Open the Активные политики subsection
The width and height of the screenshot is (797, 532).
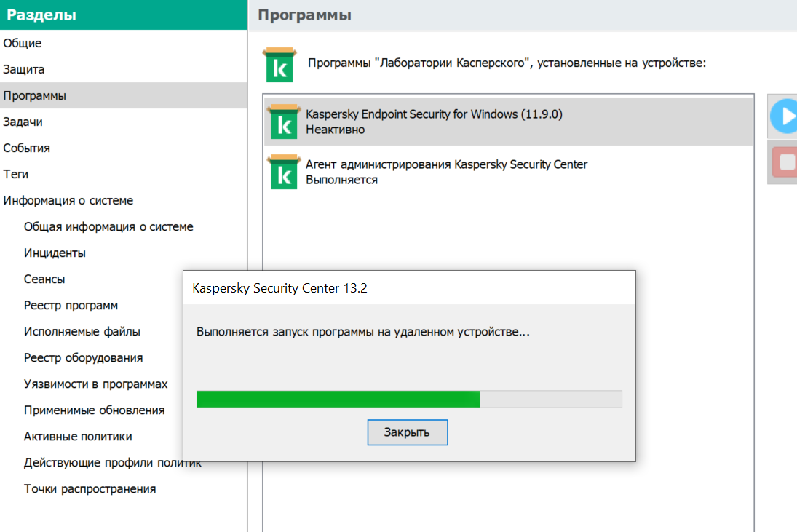(78, 437)
